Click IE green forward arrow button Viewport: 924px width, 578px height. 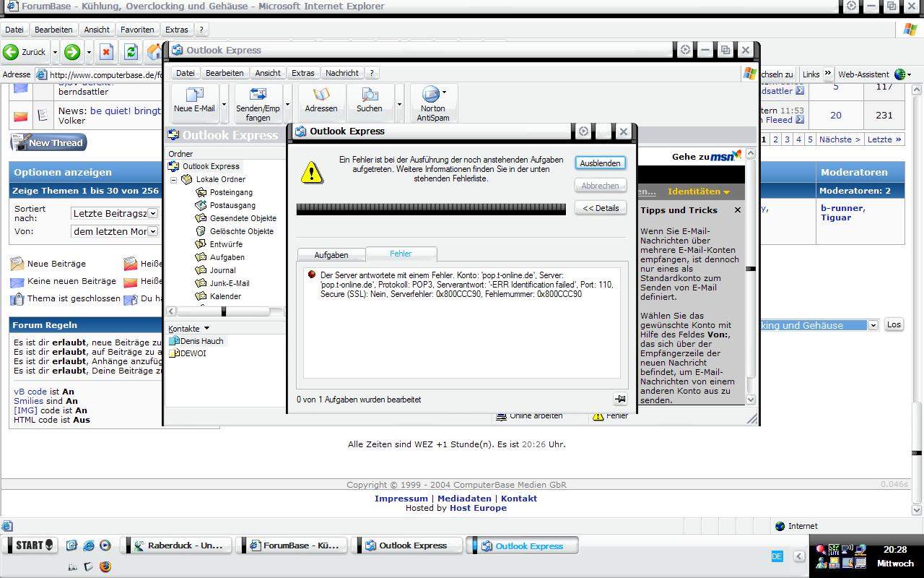pos(72,52)
